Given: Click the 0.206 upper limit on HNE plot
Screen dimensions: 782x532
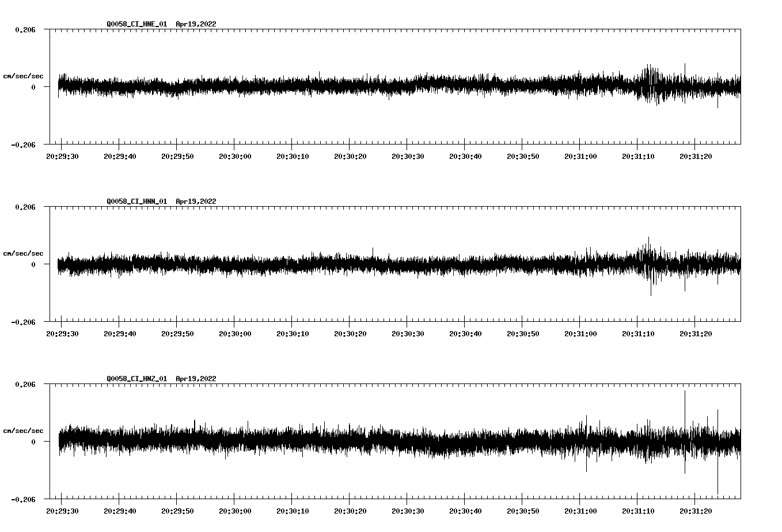Looking at the screenshot, I should (25, 29).
